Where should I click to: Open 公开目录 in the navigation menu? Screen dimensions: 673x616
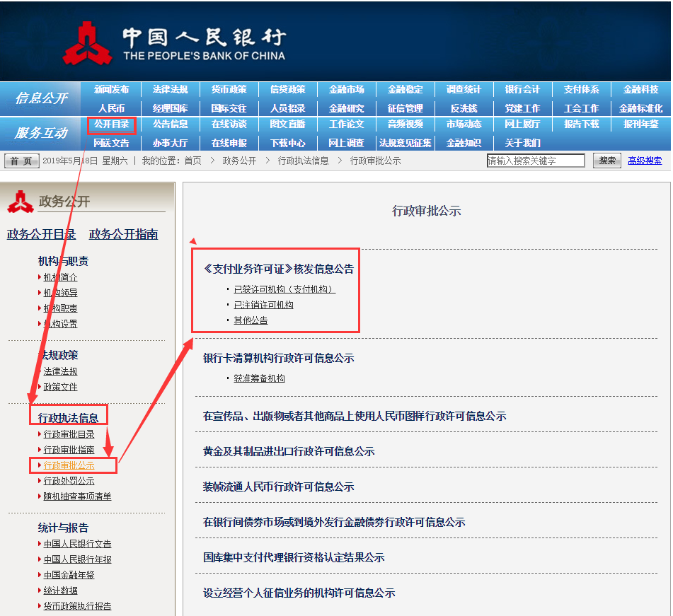coord(111,124)
